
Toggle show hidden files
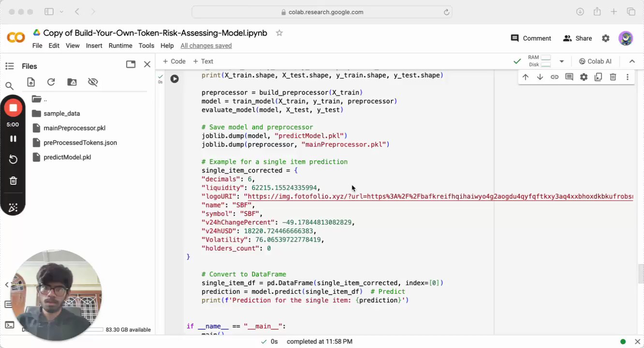coord(93,82)
